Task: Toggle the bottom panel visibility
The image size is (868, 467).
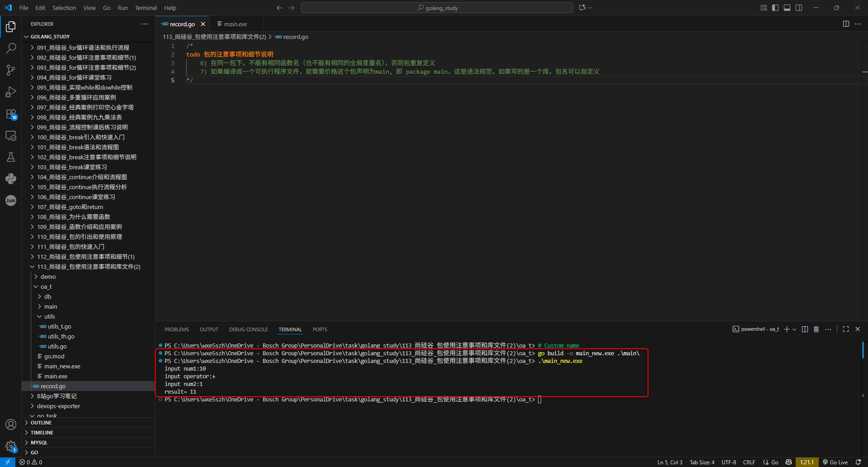Action: [x=787, y=8]
